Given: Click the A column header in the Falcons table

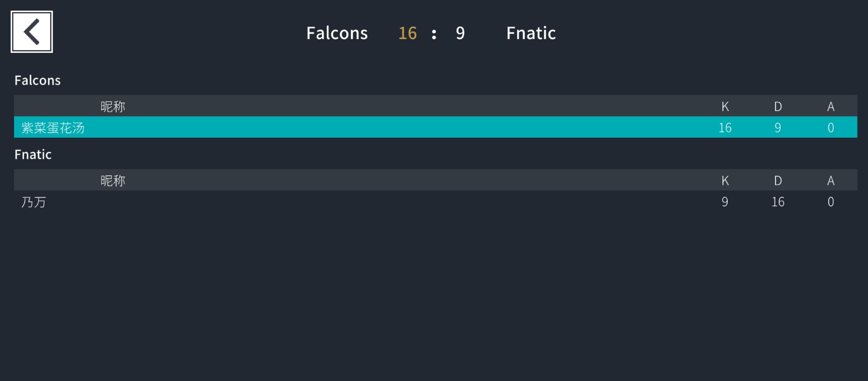Looking at the screenshot, I should (x=831, y=106).
